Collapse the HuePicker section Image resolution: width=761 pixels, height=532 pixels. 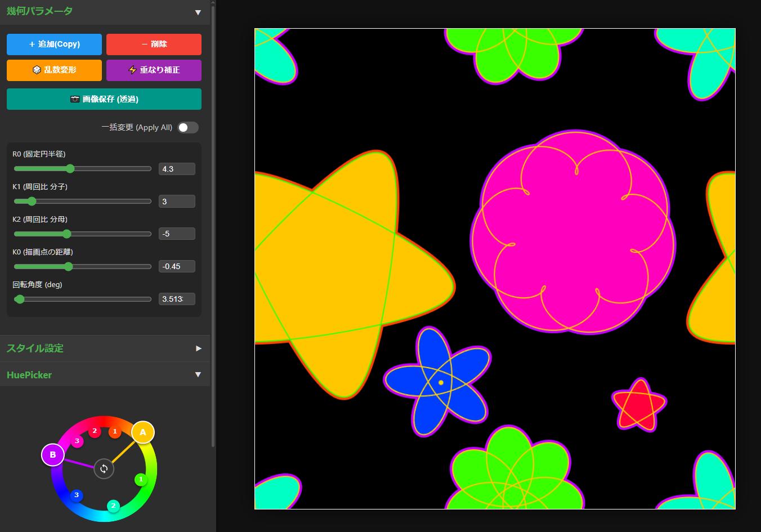[198, 375]
